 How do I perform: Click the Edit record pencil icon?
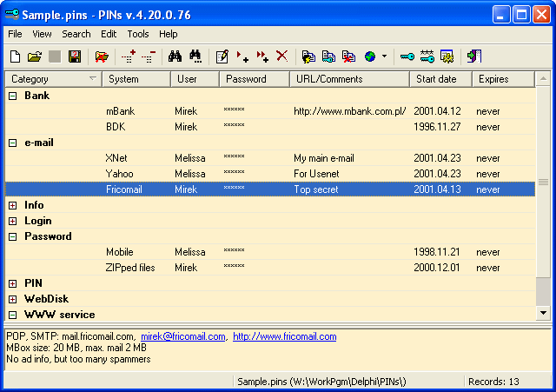pyautogui.click(x=222, y=56)
